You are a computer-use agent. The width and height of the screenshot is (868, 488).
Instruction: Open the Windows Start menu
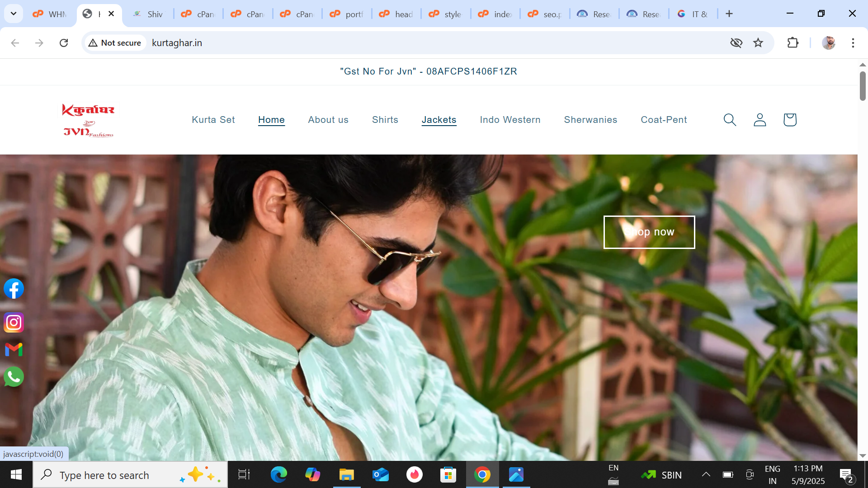[16, 474]
